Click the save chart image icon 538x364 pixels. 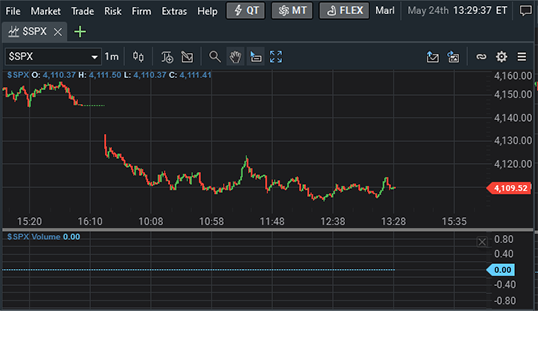(x=453, y=57)
